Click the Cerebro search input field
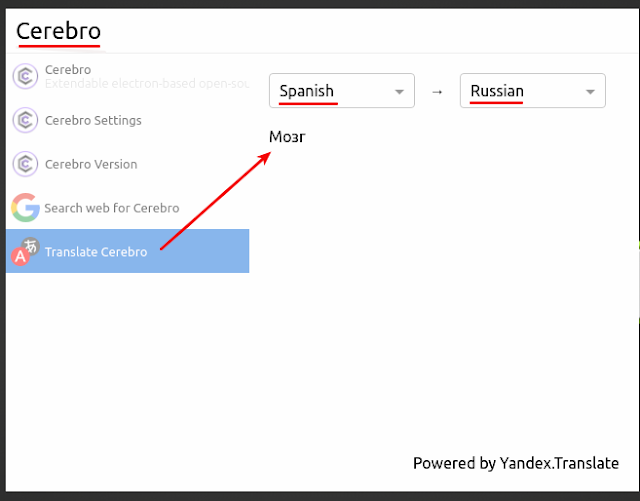 [322, 31]
